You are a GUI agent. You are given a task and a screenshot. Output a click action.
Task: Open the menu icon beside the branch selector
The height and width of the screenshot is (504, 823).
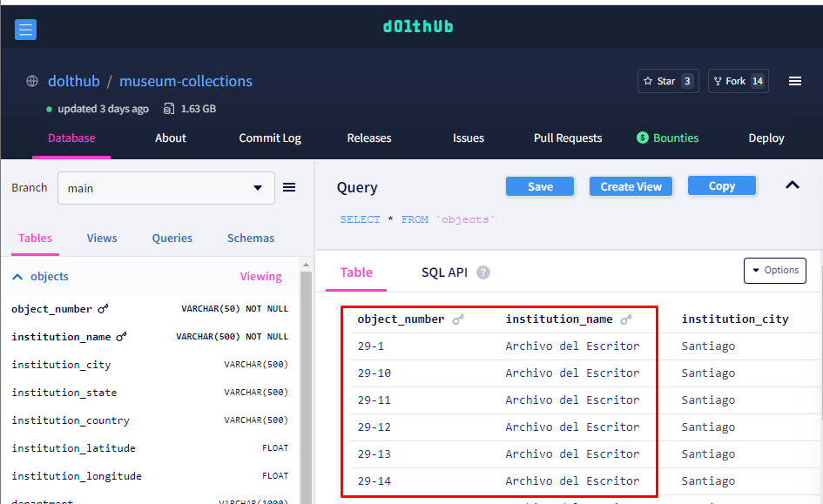[289, 187]
